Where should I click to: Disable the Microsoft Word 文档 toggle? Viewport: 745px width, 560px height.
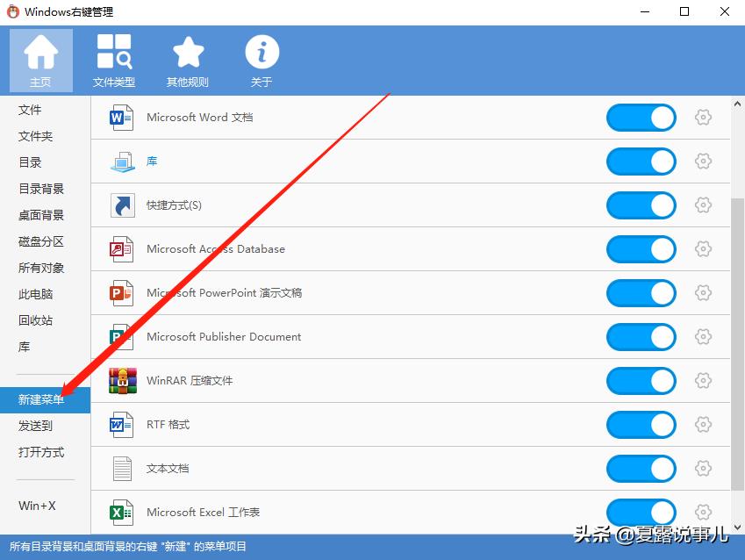click(641, 117)
